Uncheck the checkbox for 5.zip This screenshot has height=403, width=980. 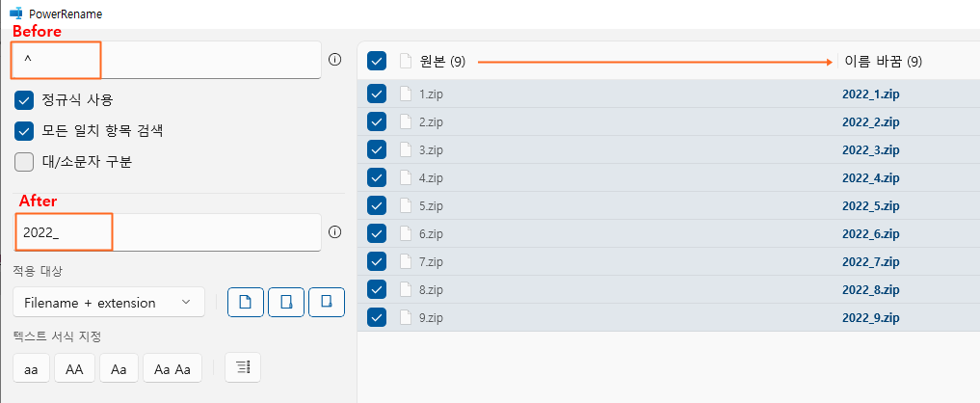click(x=377, y=205)
